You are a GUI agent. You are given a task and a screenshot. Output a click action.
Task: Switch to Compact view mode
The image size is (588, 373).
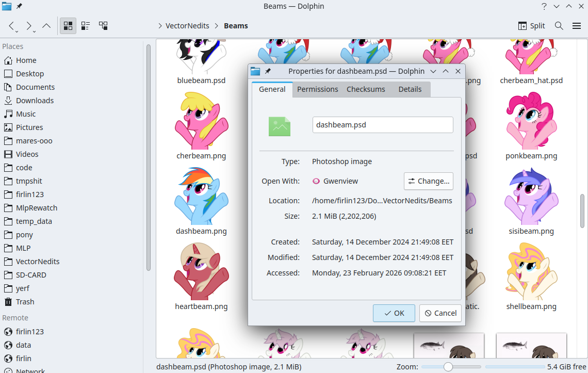86,26
